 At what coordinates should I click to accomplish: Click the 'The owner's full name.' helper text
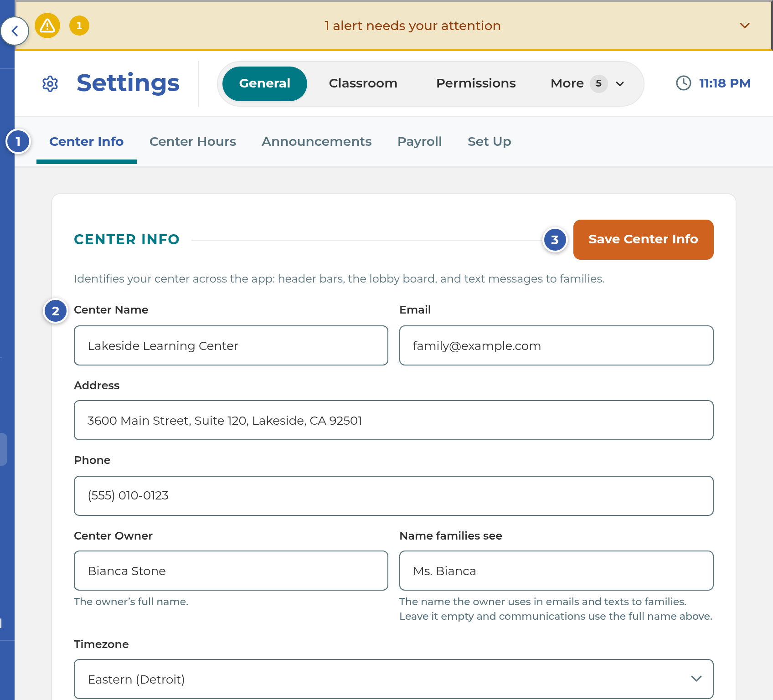pos(131,602)
